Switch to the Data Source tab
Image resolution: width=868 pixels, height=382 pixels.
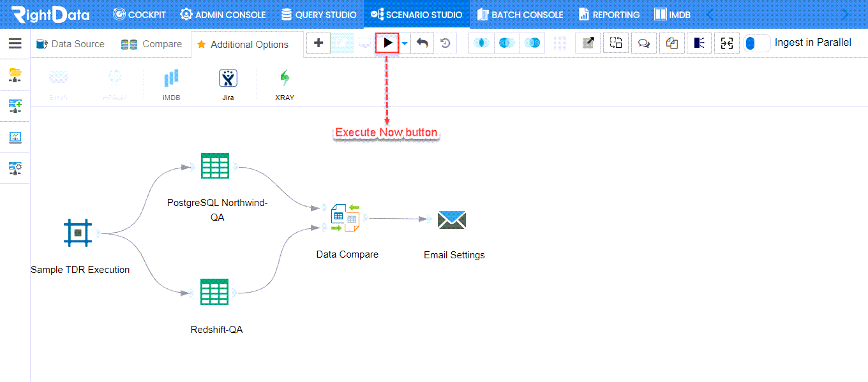click(70, 44)
